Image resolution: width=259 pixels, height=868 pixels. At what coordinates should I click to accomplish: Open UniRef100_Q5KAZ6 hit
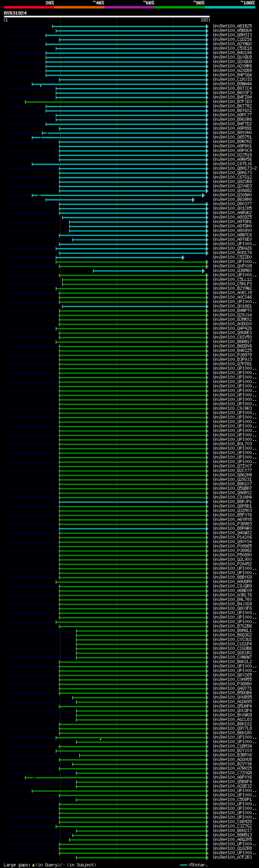tap(232, 248)
